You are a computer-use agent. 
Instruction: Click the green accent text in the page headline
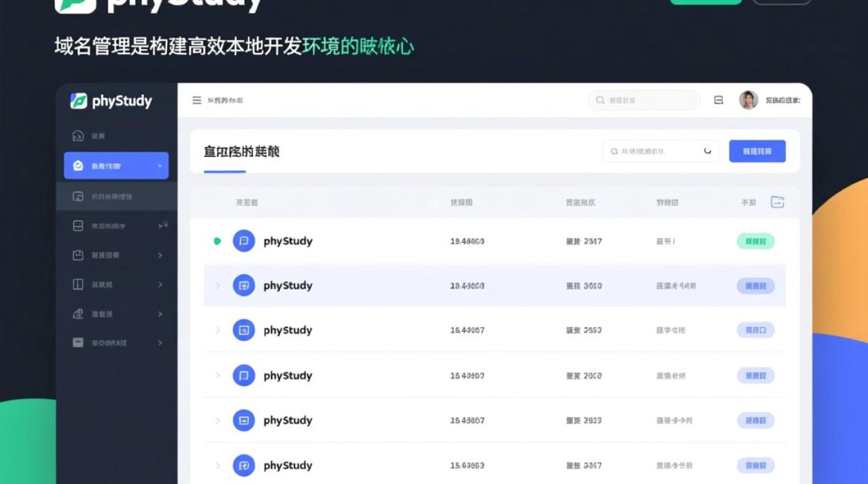pyautogui.click(x=361, y=45)
